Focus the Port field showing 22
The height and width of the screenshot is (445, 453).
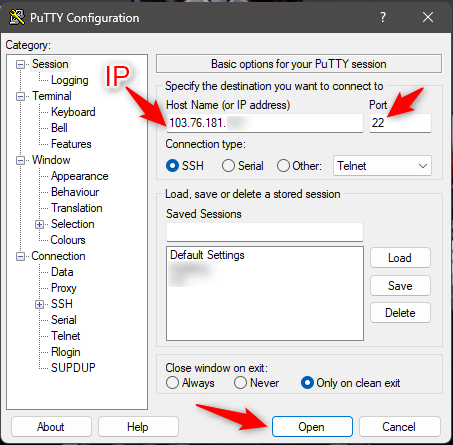(400, 123)
